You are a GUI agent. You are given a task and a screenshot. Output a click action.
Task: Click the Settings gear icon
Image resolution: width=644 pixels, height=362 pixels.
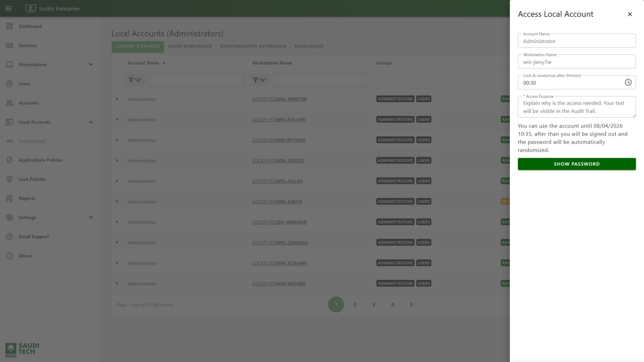pyautogui.click(x=9, y=217)
